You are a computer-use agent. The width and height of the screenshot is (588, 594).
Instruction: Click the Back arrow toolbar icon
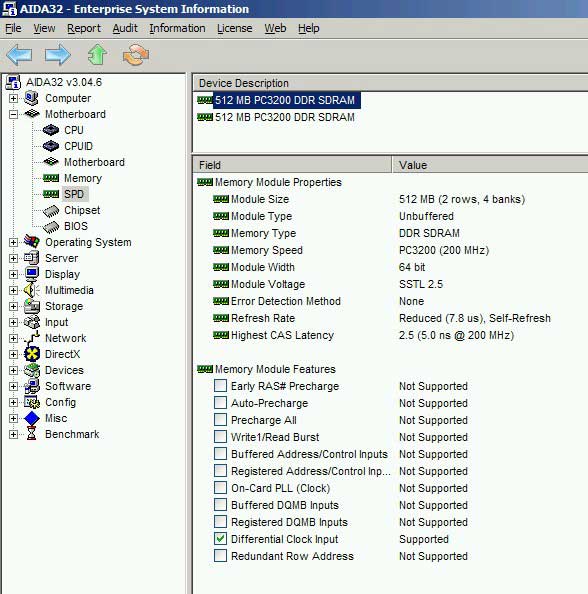click(19, 55)
